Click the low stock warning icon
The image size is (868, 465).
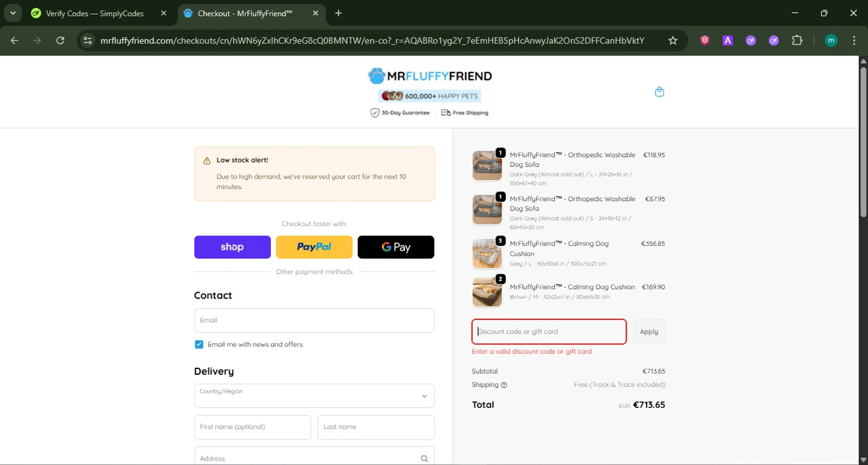tap(207, 161)
